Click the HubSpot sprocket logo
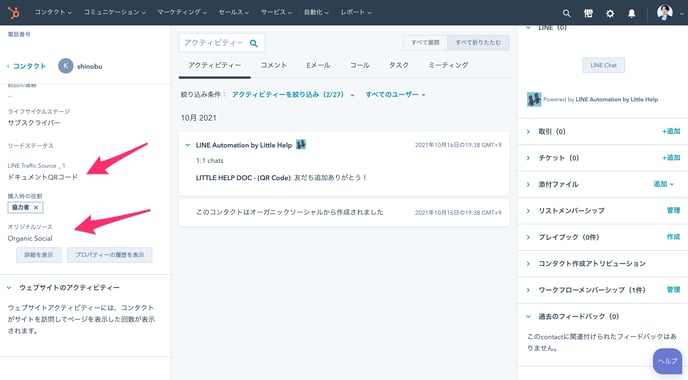 (14, 13)
